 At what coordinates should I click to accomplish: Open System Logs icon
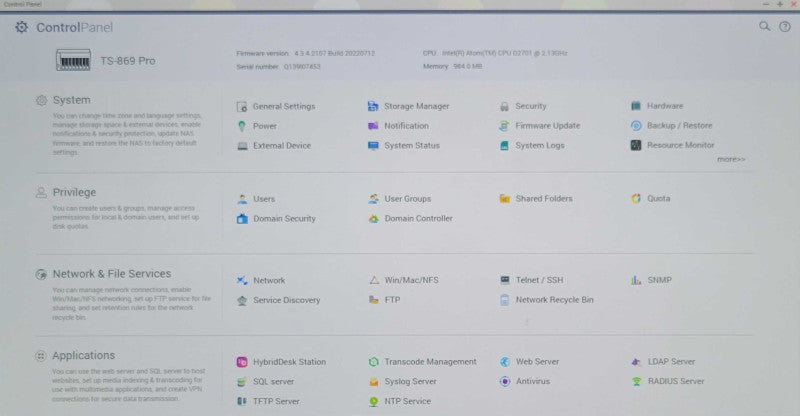click(x=504, y=145)
